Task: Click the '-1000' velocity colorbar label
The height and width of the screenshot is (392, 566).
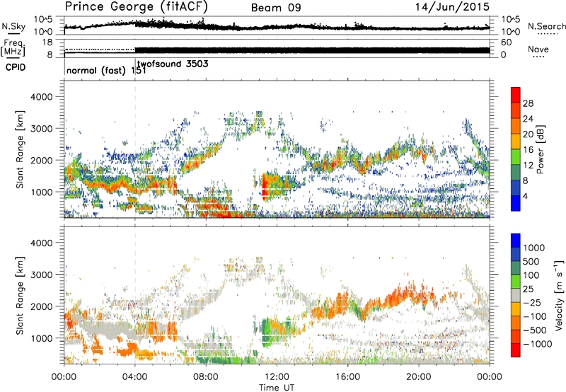Action: (x=538, y=344)
